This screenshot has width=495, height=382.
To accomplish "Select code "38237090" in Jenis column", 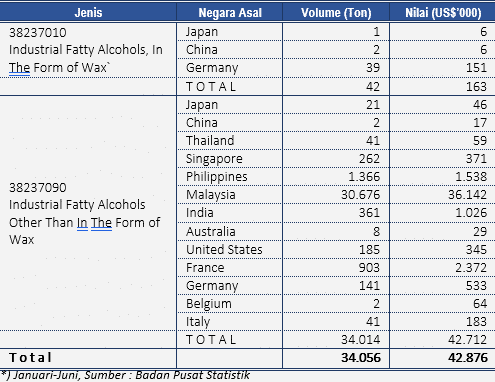I will pos(38,188).
